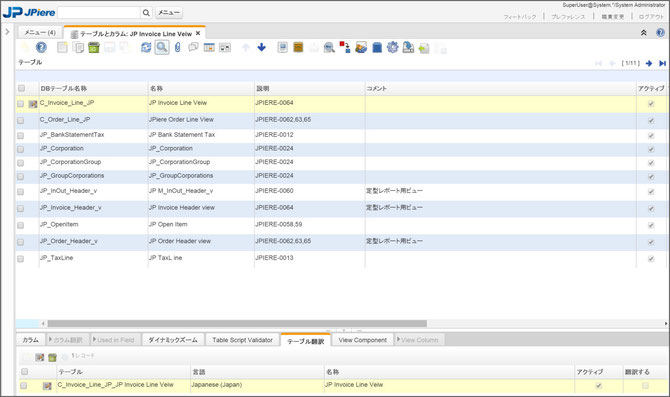Go to next page arrow
Image resolution: width=670 pixels, height=397 pixels.
coord(649,63)
